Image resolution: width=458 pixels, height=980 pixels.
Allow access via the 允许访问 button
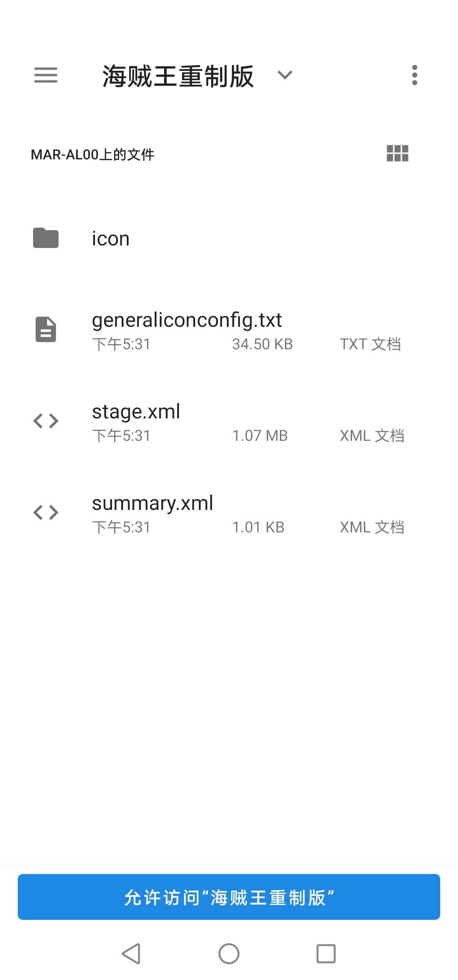[229, 897]
